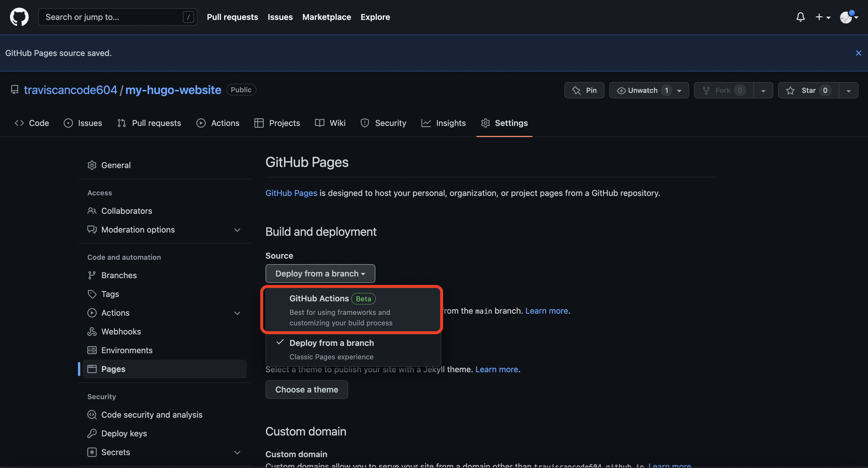Click the Collaborators people icon
This screenshot has width=868, height=468.
click(92, 211)
